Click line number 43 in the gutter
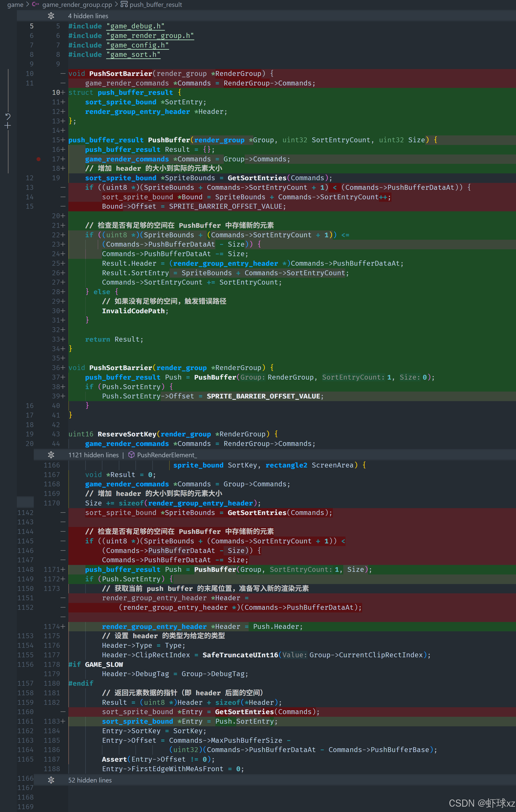This screenshot has width=516, height=812. click(x=56, y=434)
